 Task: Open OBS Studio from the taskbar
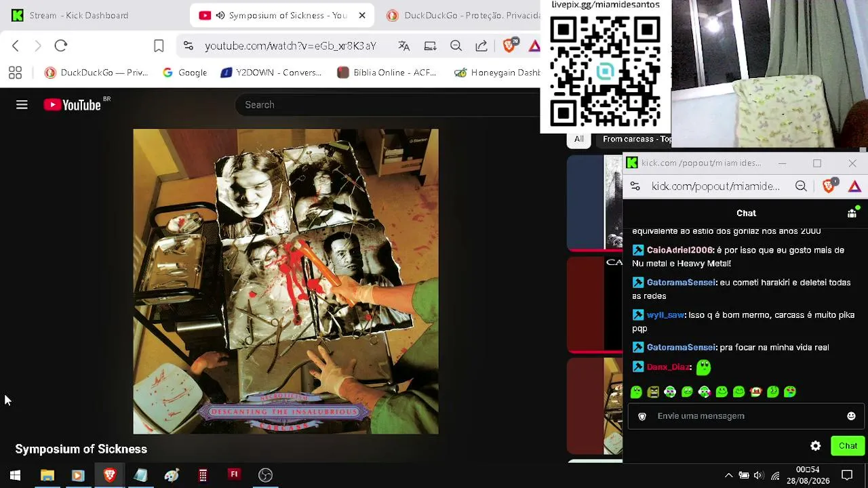coord(265,475)
